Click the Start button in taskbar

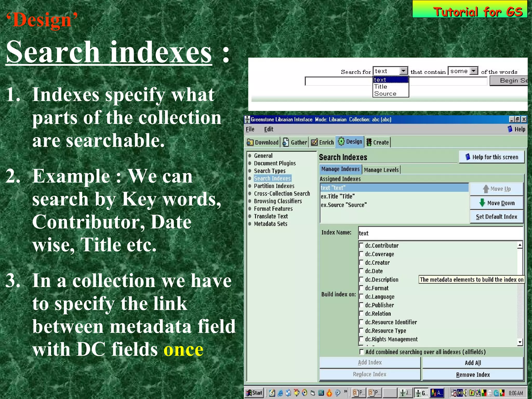coord(254,393)
